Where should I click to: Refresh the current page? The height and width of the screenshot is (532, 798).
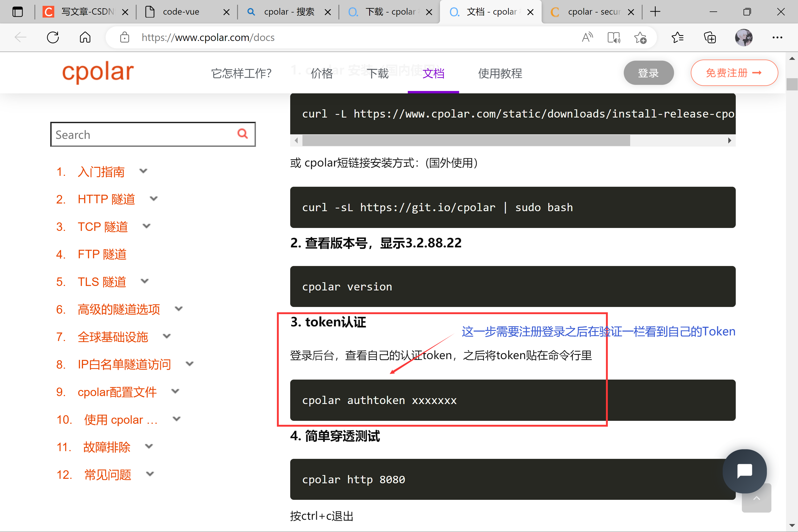pyautogui.click(x=53, y=37)
